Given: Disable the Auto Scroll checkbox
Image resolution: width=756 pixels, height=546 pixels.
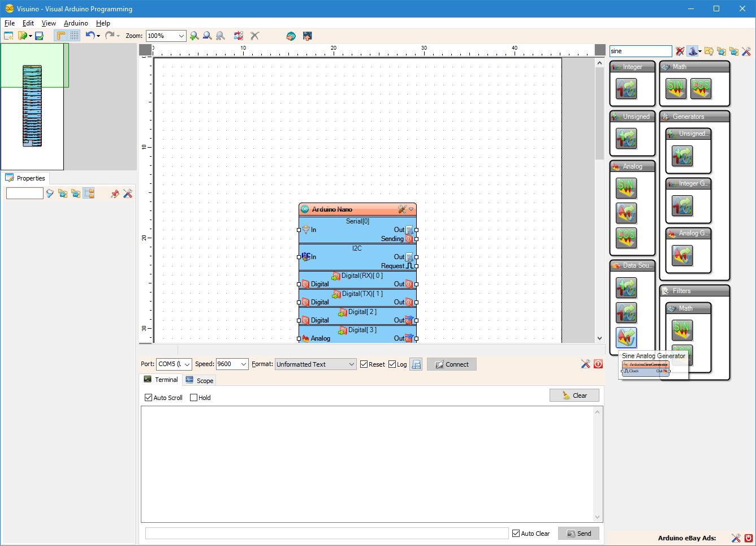Looking at the screenshot, I should tap(163, 398).
